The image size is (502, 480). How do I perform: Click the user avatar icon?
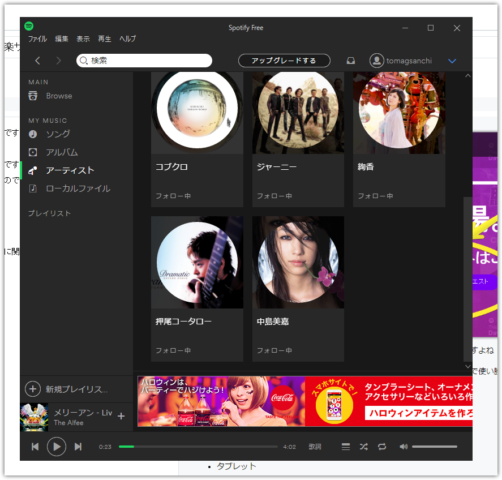(377, 61)
